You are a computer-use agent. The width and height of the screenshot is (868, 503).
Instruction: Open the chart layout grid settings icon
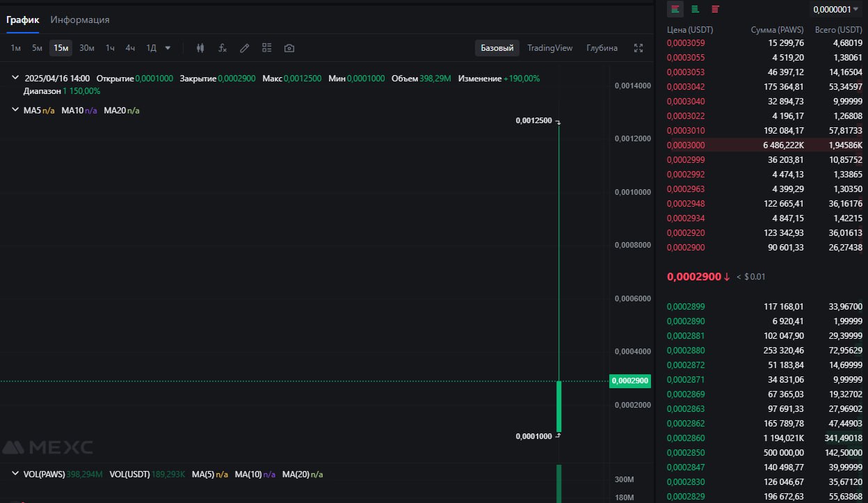coord(266,48)
